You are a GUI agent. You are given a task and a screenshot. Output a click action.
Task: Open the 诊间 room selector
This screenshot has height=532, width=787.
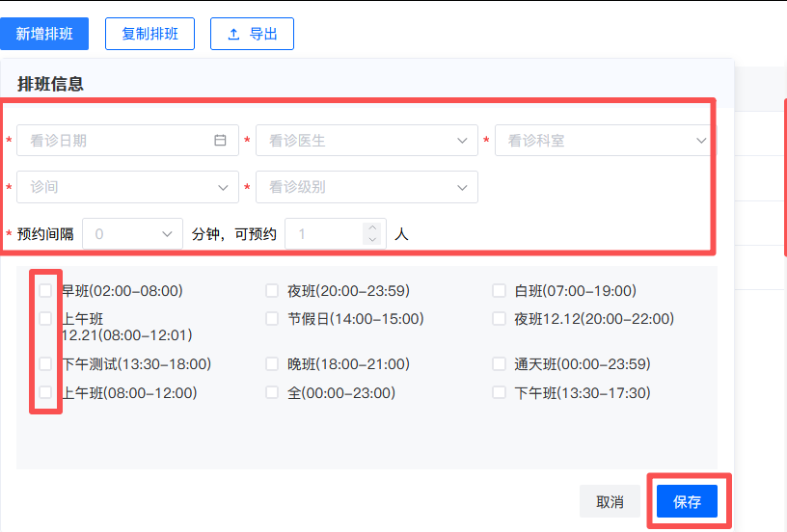[x=127, y=187]
